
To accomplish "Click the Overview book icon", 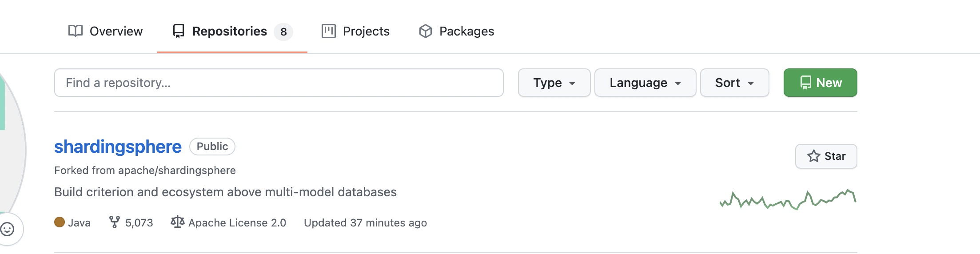I will [76, 31].
